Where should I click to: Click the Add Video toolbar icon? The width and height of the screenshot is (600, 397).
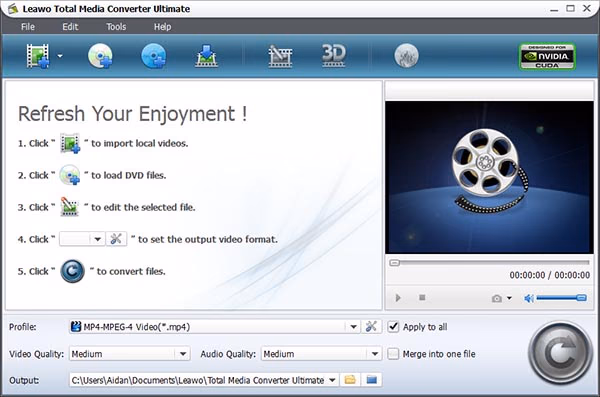38,56
